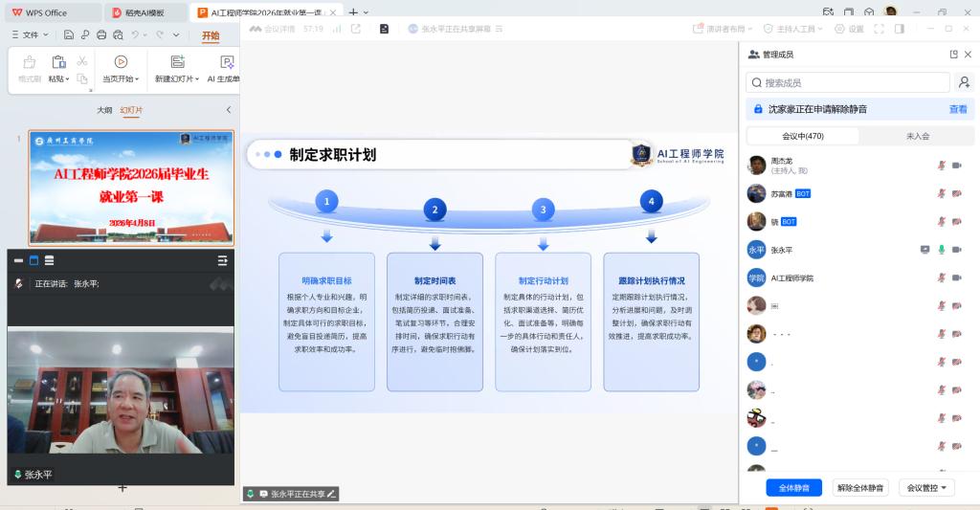The width and height of the screenshot is (980, 510).
Task: Click the print icon in WPS toolbar
Action: coord(100,34)
